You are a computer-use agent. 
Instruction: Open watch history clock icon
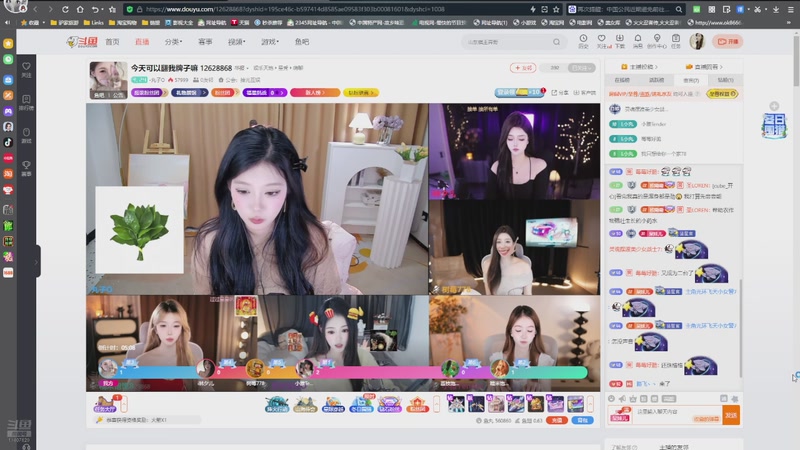click(583, 41)
